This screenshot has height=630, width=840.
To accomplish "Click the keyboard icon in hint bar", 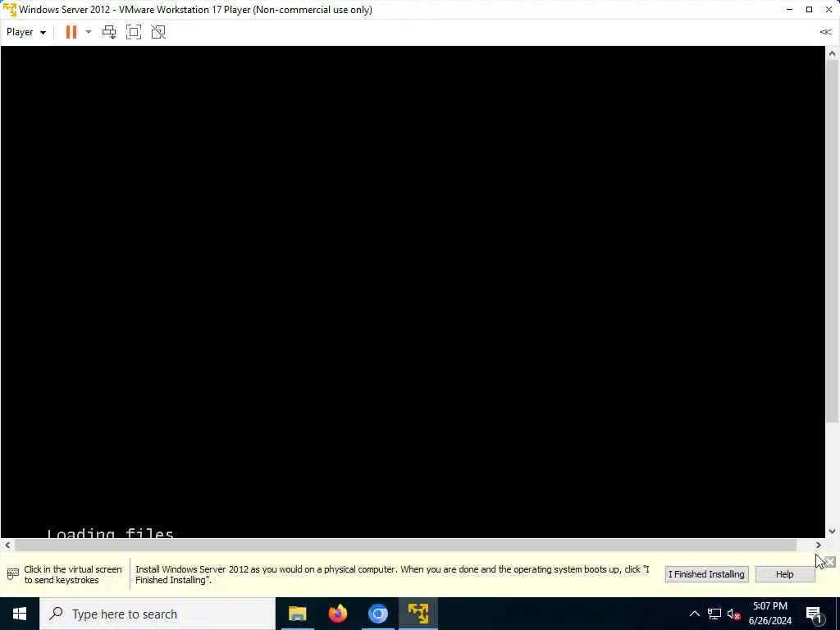I will click(13, 574).
